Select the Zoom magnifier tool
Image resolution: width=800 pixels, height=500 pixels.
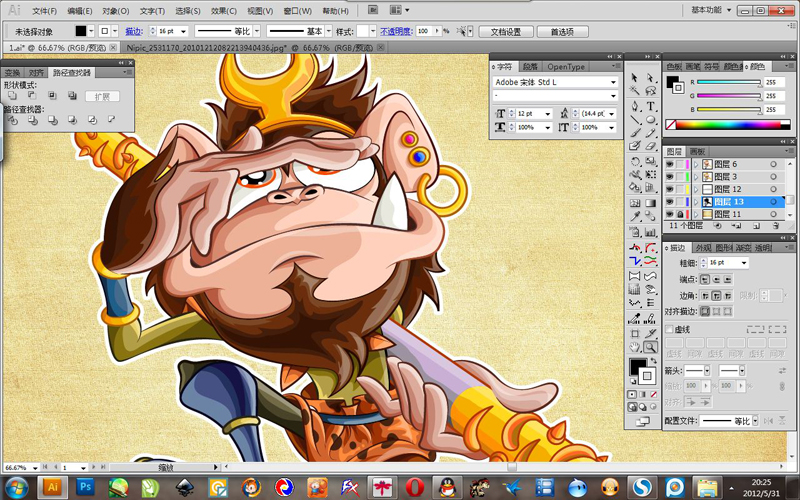(x=651, y=347)
